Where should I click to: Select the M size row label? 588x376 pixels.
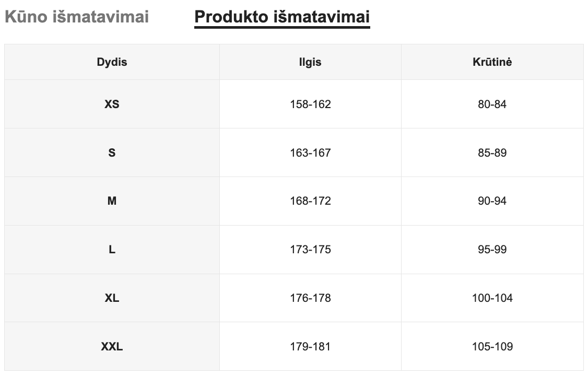(112, 201)
